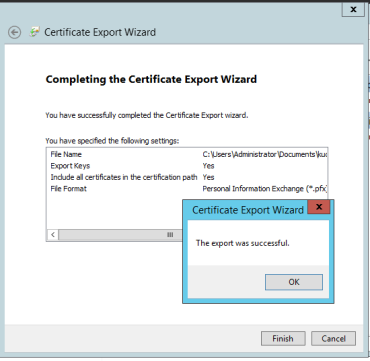Click the 'Completing the Certificate Export Wizard' heading
Image resolution: width=370 pixels, height=361 pixels.
pos(151,79)
